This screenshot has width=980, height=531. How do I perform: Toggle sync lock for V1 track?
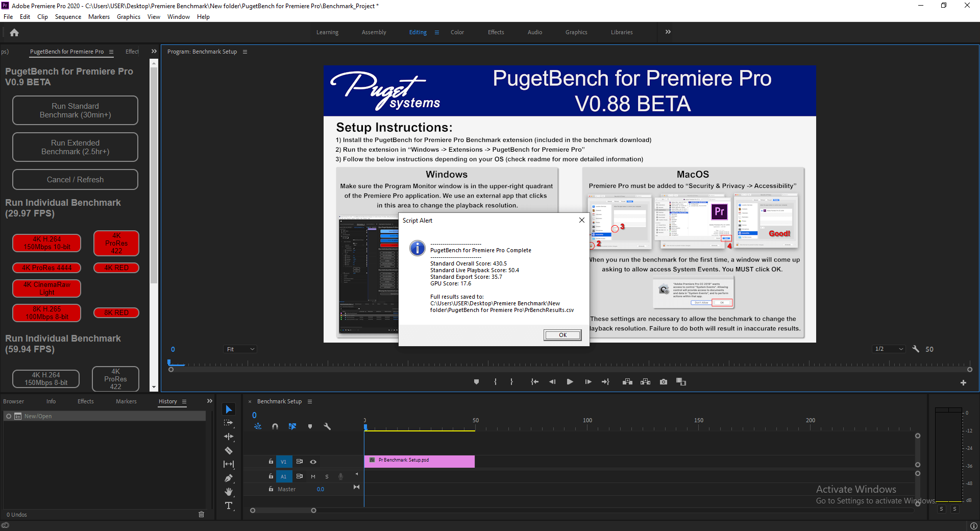click(x=300, y=462)
